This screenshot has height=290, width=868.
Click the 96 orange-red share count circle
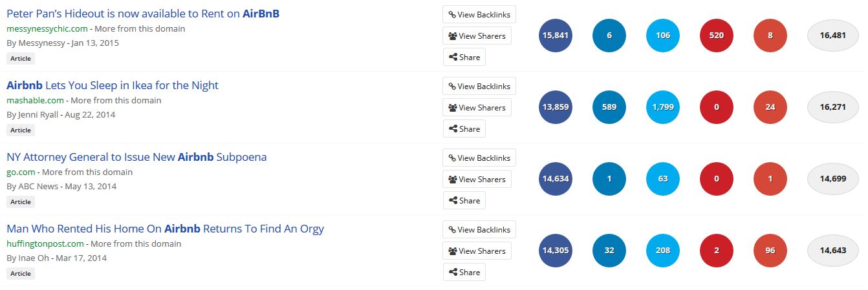(770, 251)
